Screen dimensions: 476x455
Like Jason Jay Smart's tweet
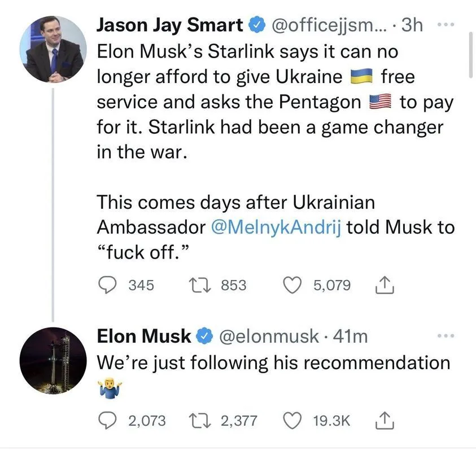[x=292, y=285]
